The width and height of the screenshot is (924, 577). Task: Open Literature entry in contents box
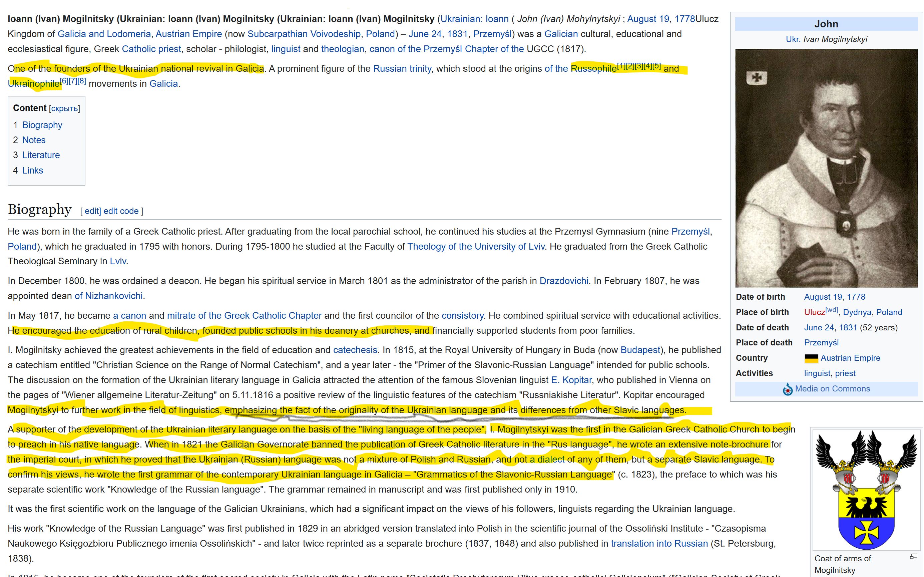(x=41, y=155)
